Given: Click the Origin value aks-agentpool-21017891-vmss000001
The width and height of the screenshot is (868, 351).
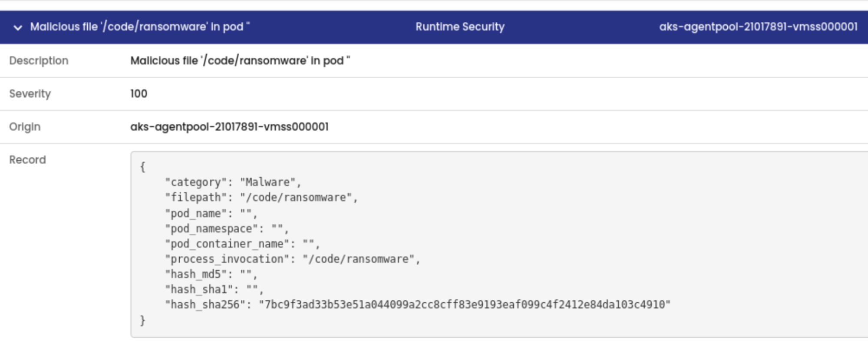Looking at the screenshot, I should pyautogui.click(x=229, y=127).
